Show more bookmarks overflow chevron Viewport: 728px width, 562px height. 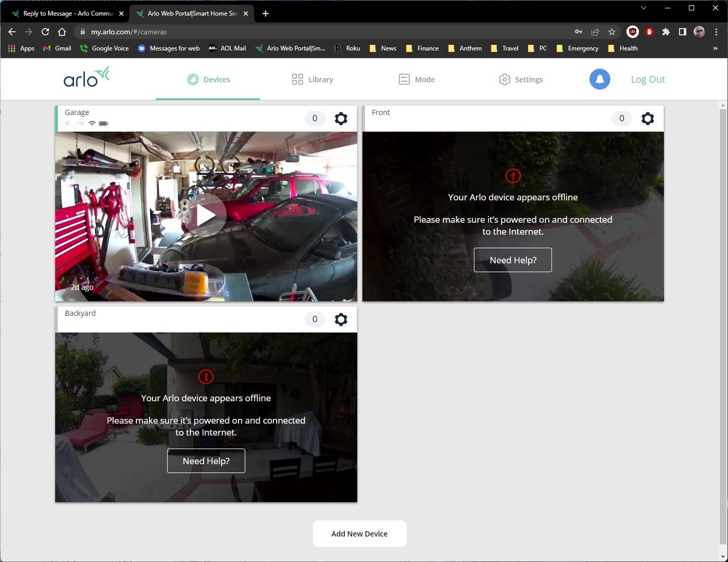coord(715,48)
